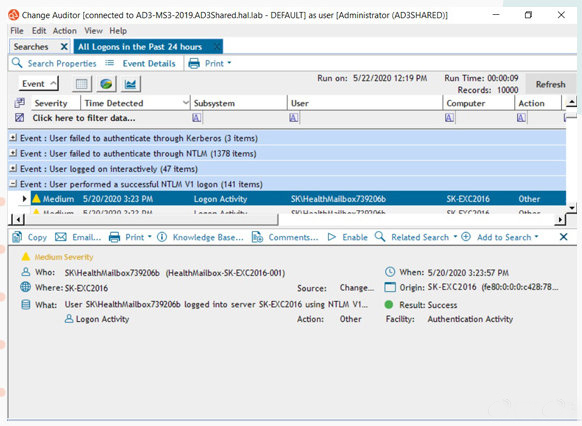582x426 pixels.
Task: Sort by Severity column header
Action: (x=51, y=103)
